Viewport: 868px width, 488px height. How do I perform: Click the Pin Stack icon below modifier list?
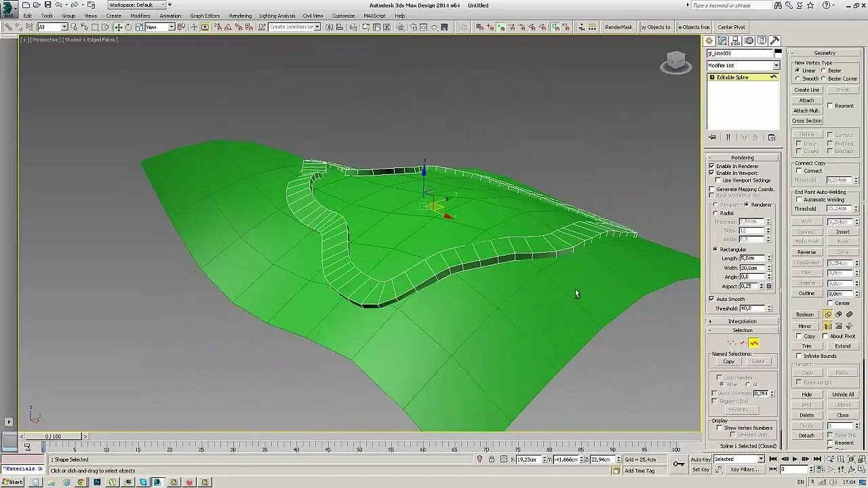pos(713,137)
